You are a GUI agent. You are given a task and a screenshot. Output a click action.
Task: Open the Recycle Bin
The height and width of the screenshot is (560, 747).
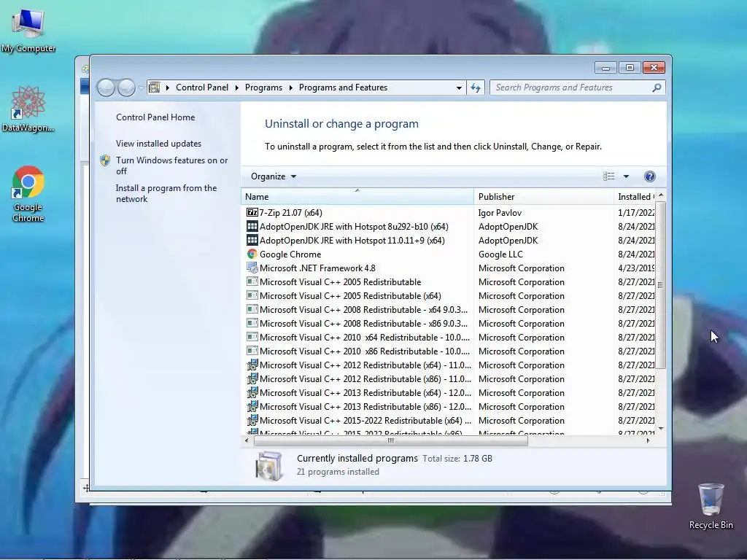pyautogui.click(x=711, y=506)
